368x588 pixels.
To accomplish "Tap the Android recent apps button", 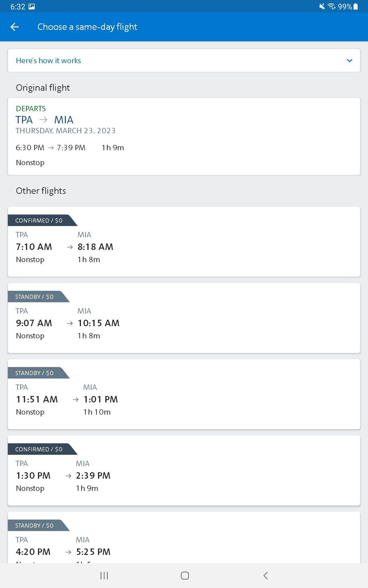I will tap(104, 575).
